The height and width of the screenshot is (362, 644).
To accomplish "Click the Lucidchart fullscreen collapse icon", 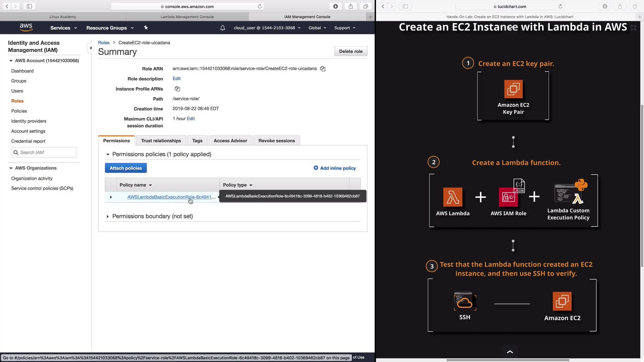I will pos(633,28).
